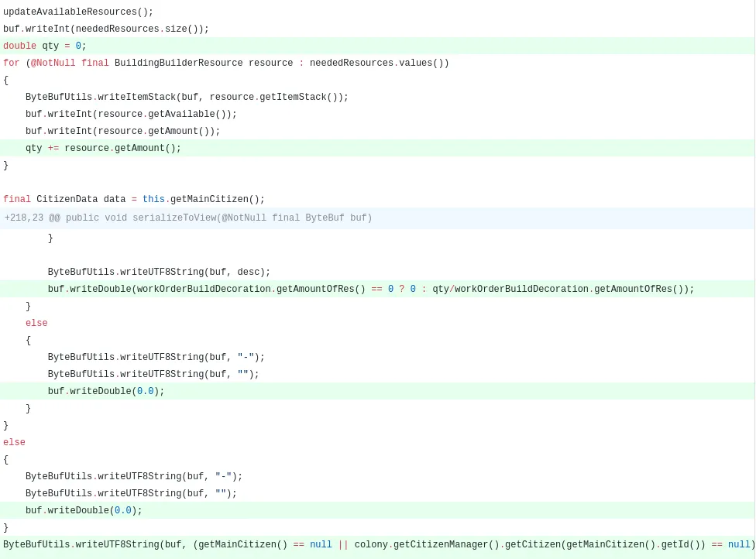Click the 'buf.writeInt(resource.getAmount());' line
756x559 pixels.
[x=122, y=131]
